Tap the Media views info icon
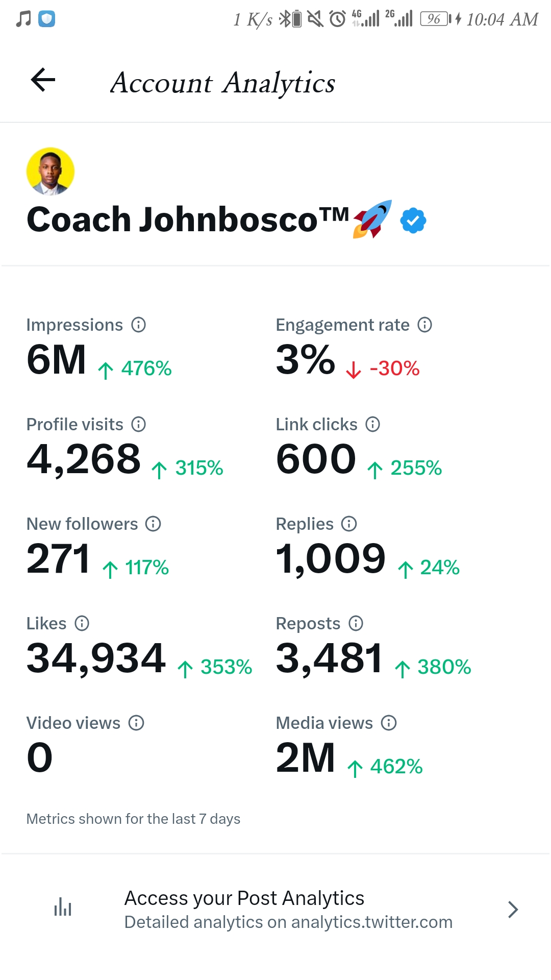Screen dimensions: 551x980 pyautogui.click(x=389, y=723)
